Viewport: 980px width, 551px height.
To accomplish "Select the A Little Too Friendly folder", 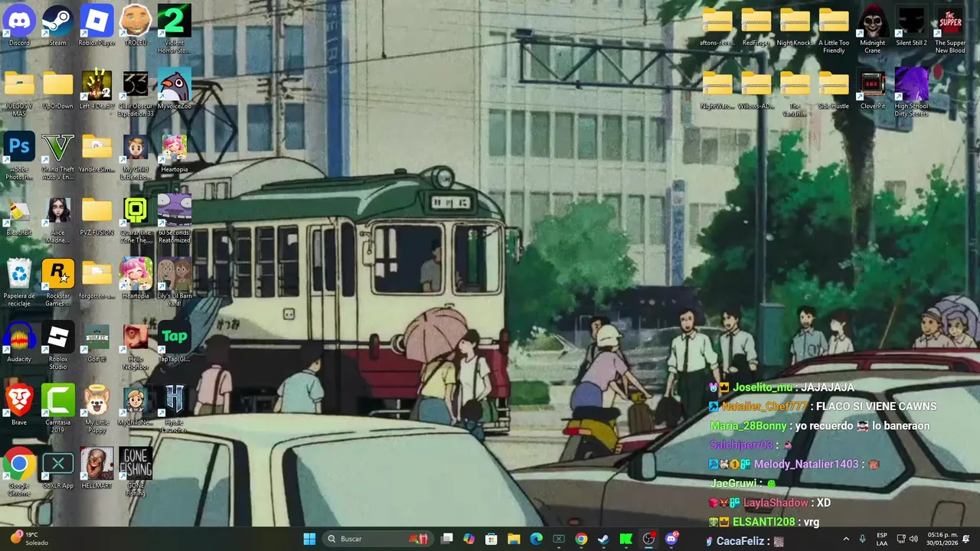I will click(x=834, y=31).
